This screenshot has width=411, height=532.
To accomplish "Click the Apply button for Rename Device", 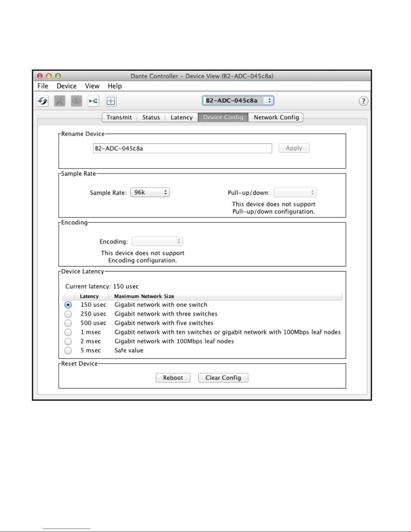I will coord(294,148).
